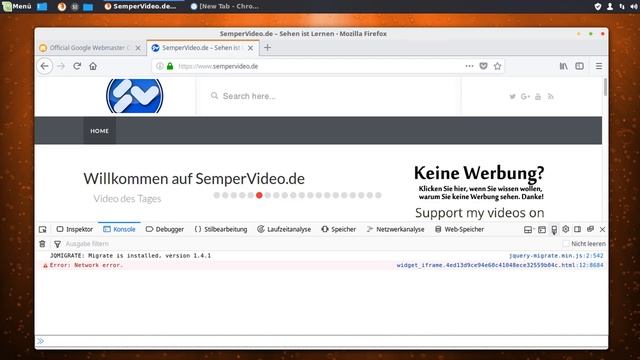Open Firefox launcher in top panel
640x360 pixels.
[62, 7]
